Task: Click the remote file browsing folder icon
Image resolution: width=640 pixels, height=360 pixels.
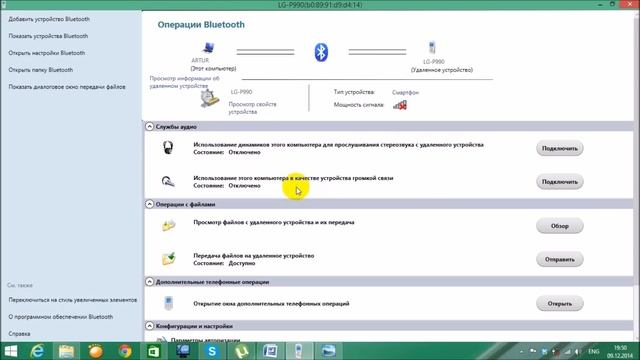Action: [x=168, y=225]
